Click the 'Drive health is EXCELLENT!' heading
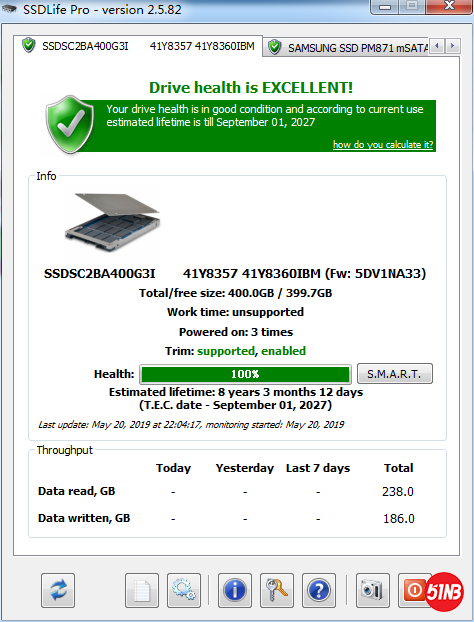Screen dimensions: 474x622 point(251,88)
